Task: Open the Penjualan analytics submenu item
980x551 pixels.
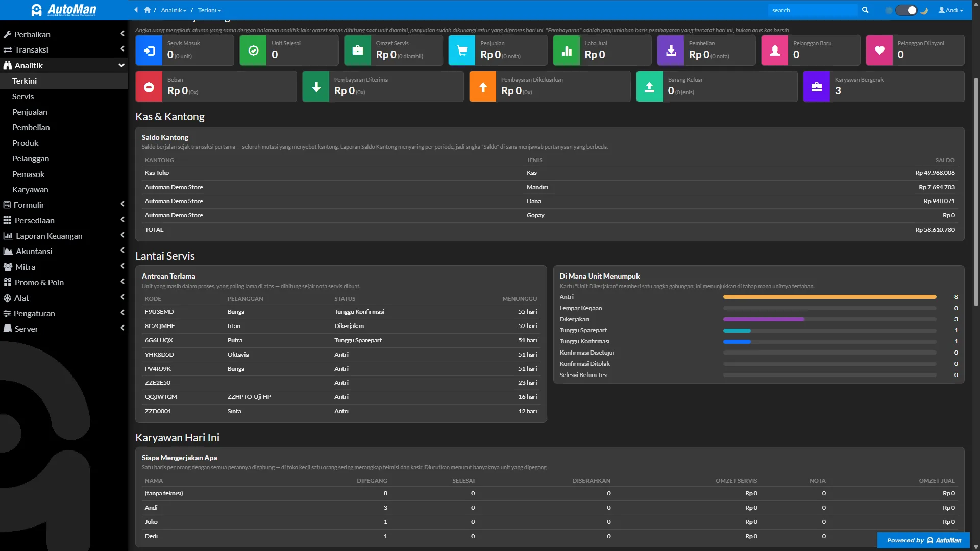Action: coord(30,112)
